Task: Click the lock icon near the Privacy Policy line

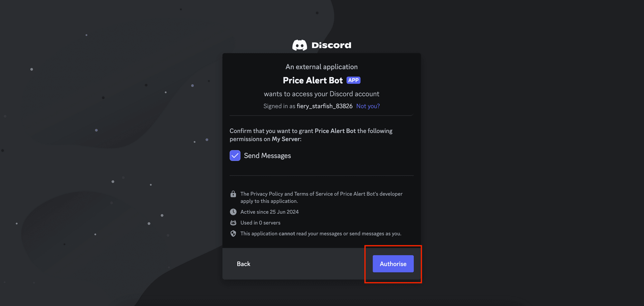Action: (x=233, y=194)
